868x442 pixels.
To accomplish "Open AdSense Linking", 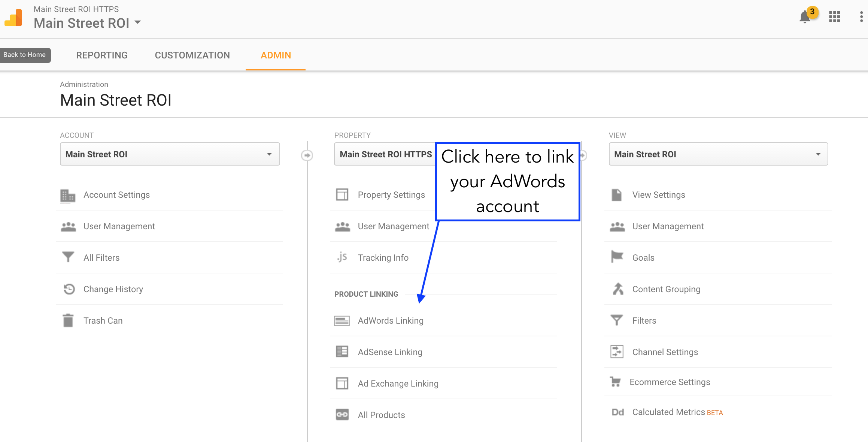I will [x=390, y=352].
